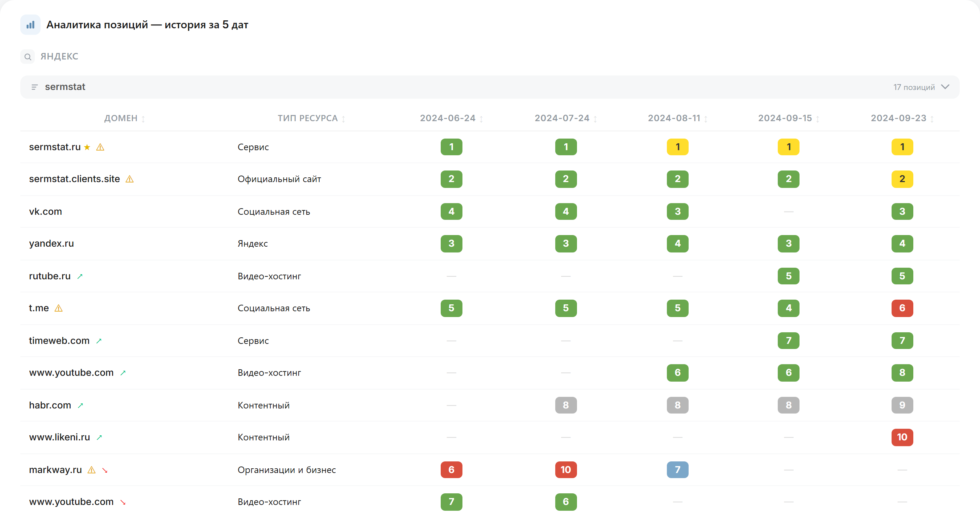Open the sermstat.ru domain
The height and width of the screenshot is (518, 980).
[55, 147]
